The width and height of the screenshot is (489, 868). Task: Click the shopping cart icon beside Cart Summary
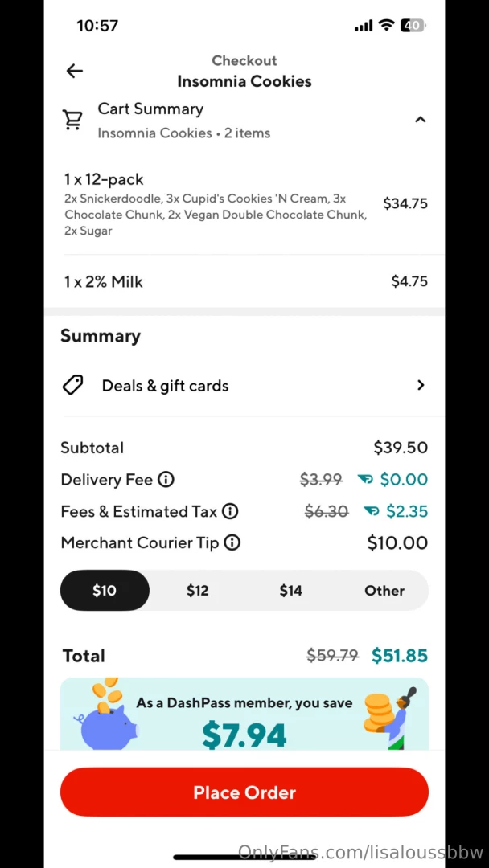[72, 119]
